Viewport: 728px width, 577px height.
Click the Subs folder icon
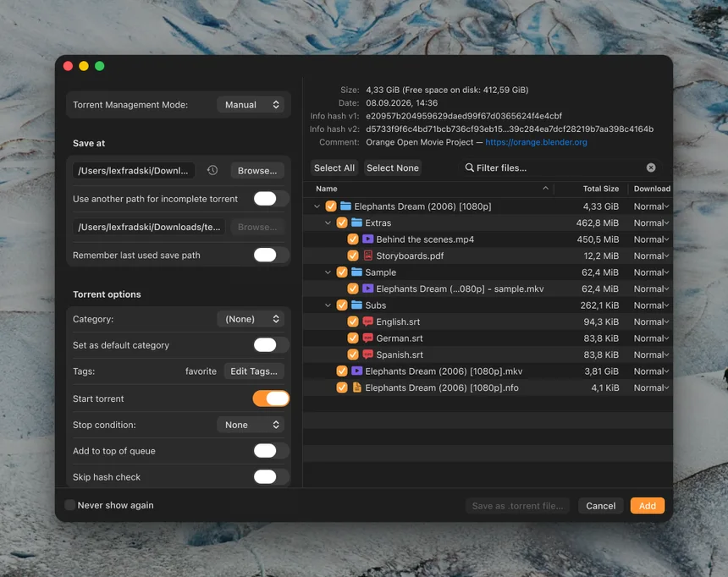(356, 305)
